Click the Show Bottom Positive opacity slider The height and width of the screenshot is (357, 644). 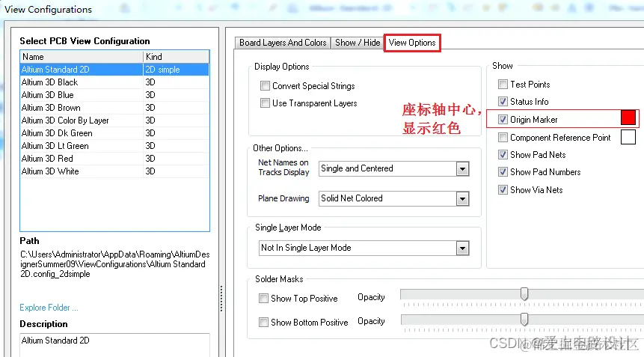pos(524,320)
